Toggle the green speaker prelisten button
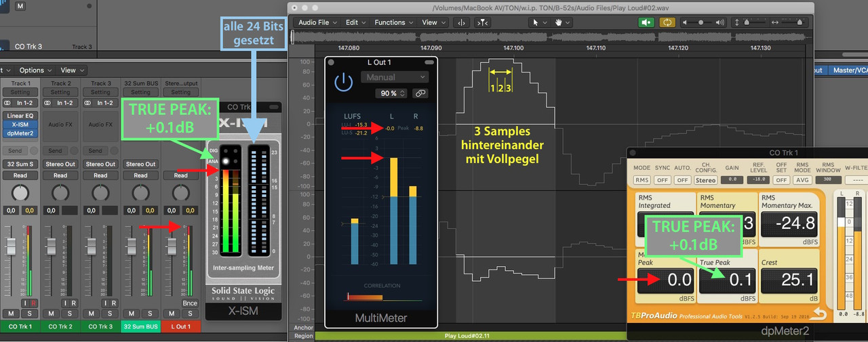Image resolution: width=868 pixels, height=342 pixels. (648, 22)
